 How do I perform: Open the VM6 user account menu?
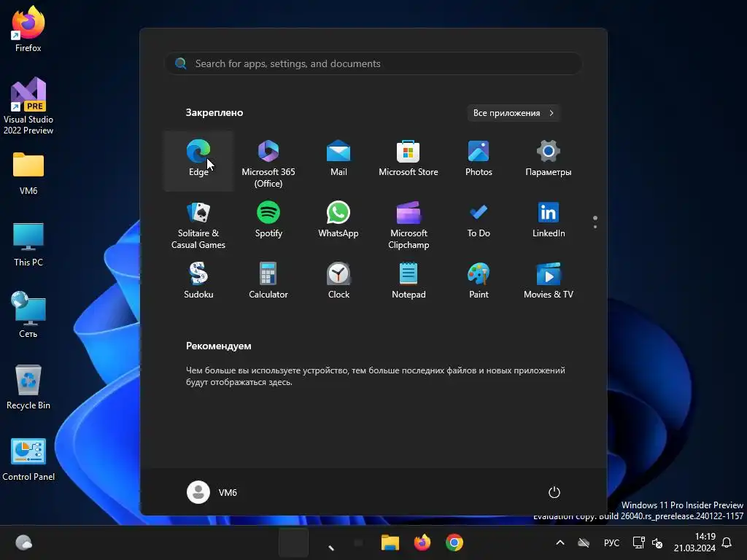(x=212, y=492)
